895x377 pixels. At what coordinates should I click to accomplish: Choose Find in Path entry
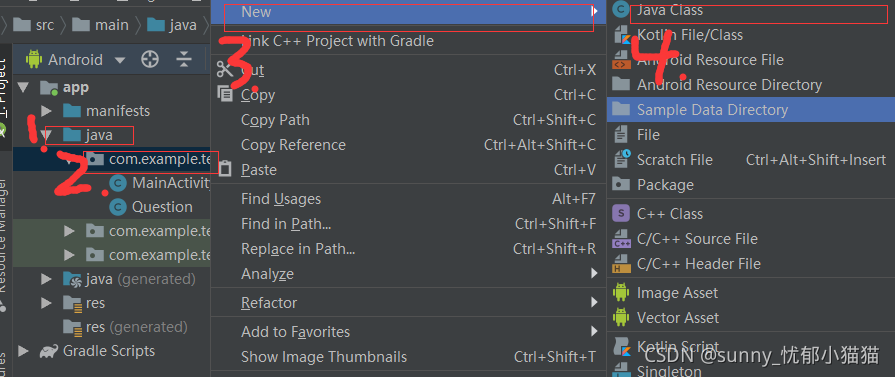point(408,224)
